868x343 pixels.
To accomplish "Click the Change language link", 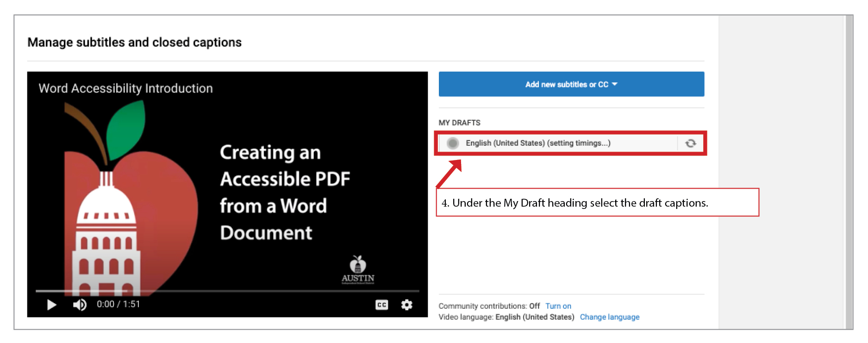I will pos(609,317).
